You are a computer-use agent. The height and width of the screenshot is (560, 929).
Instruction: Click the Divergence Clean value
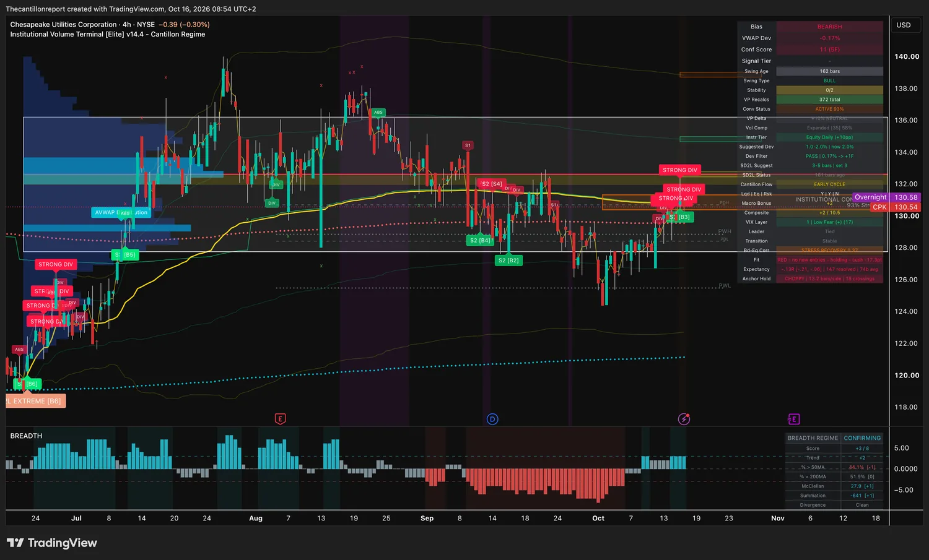pos(862,505)
